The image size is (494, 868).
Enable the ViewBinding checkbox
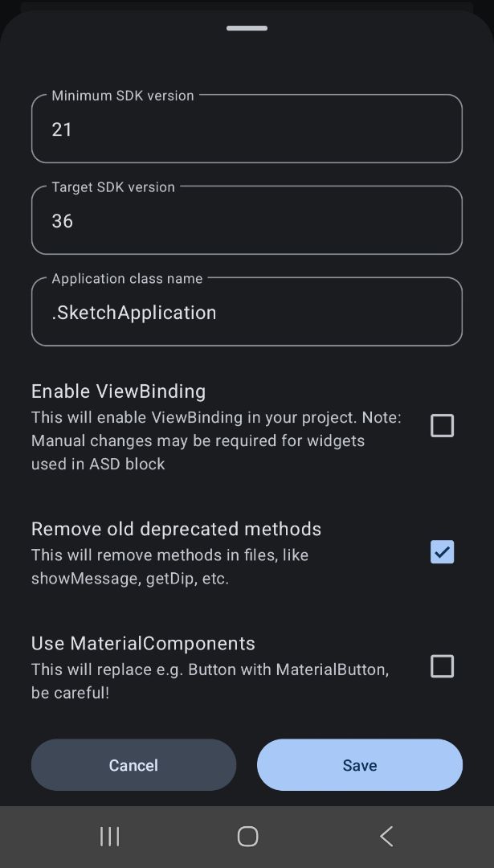[442, 425]
